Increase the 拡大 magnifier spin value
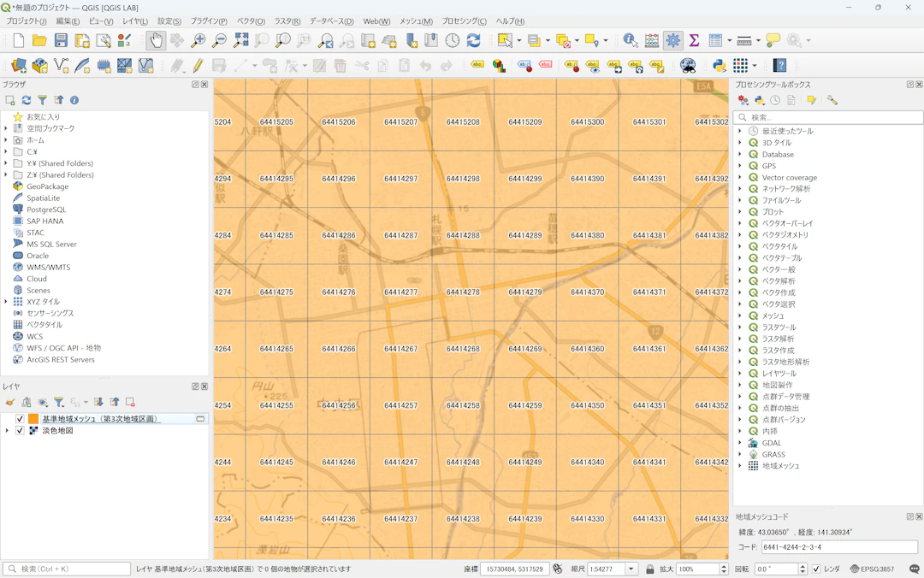This screenshot has height=578, width=924. (x=724, y=566)
